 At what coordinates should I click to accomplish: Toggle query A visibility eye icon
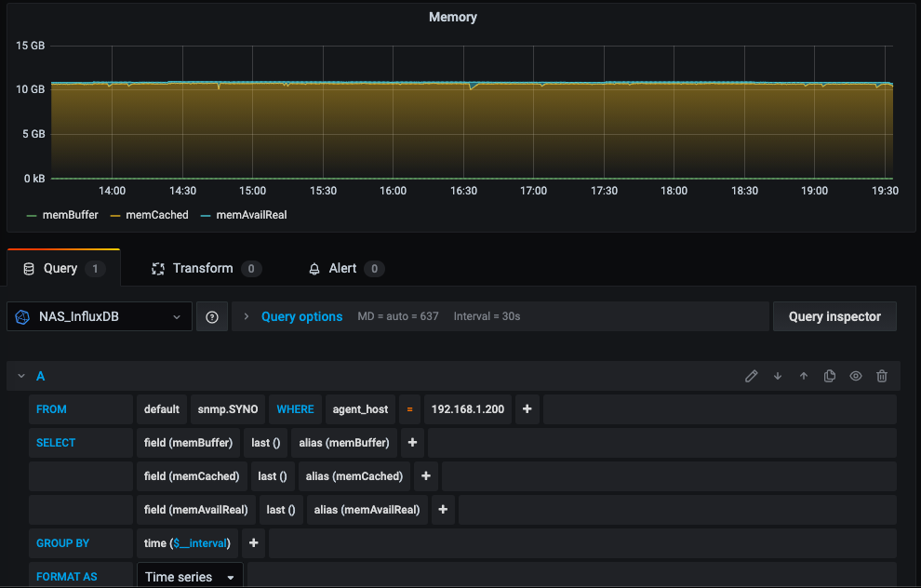point(856,376)
